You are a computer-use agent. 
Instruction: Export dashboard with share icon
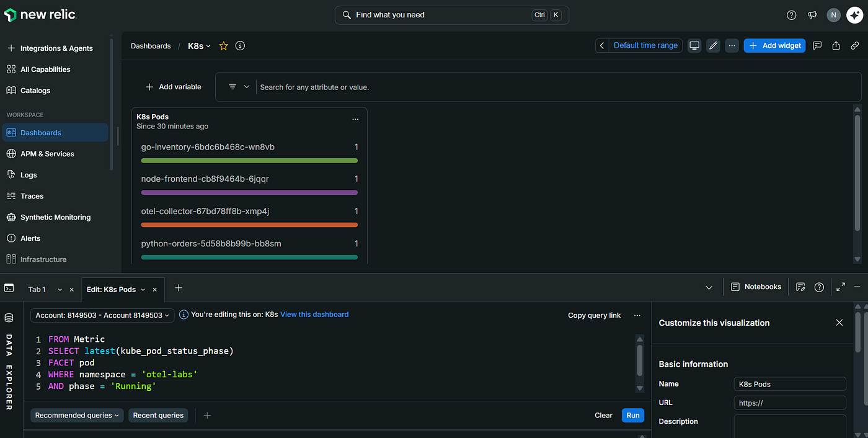836,45
